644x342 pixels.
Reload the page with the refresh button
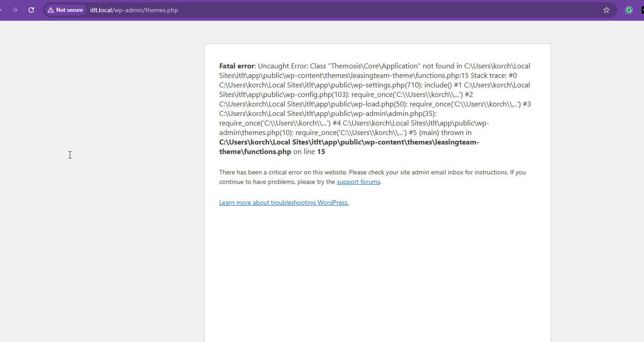pos(31,10)
